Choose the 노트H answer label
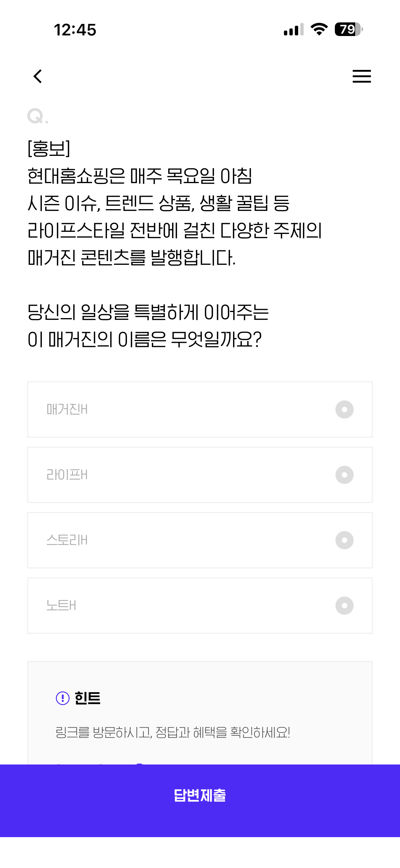 [x=61, y=606]
